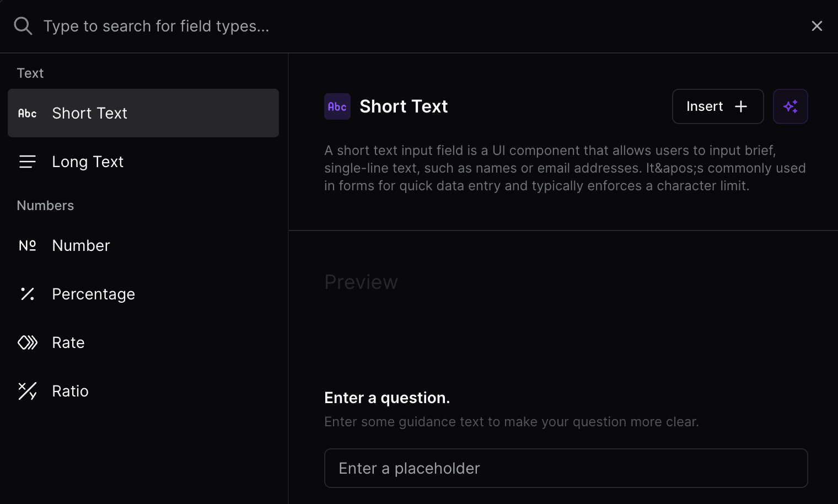Choose the Number field type
Viewport: 838px width, 504px height.
(143, 245)
